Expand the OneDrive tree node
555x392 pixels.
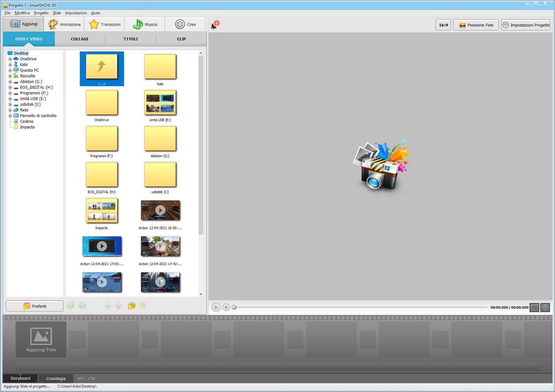10,59
